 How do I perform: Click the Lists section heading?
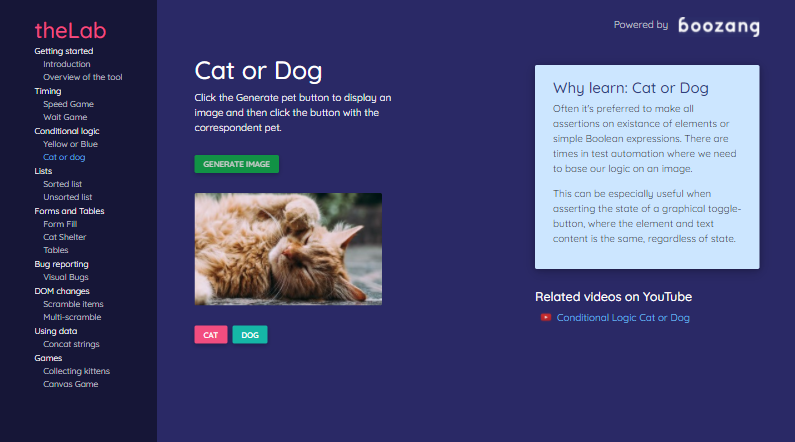coord(43,171)
